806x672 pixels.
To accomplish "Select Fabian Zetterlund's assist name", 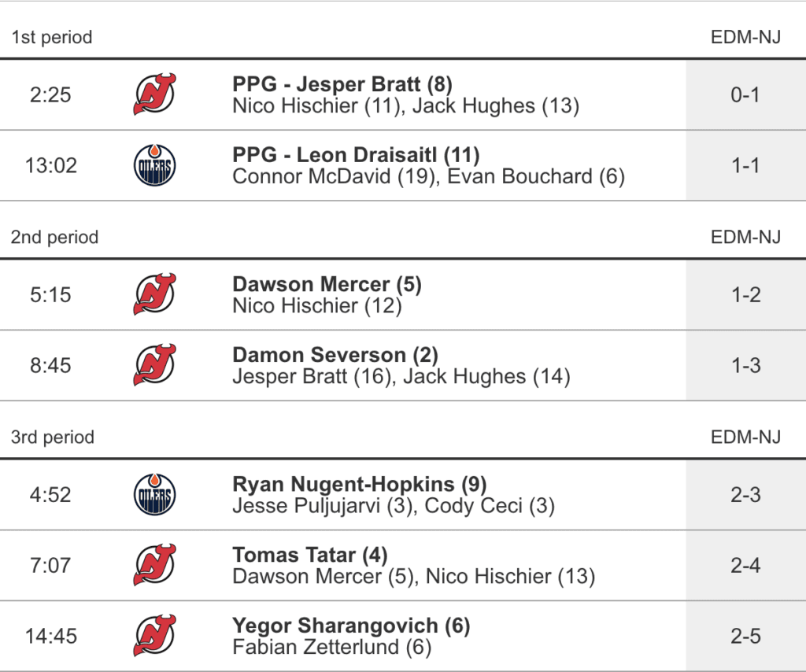I will point(316,647).
